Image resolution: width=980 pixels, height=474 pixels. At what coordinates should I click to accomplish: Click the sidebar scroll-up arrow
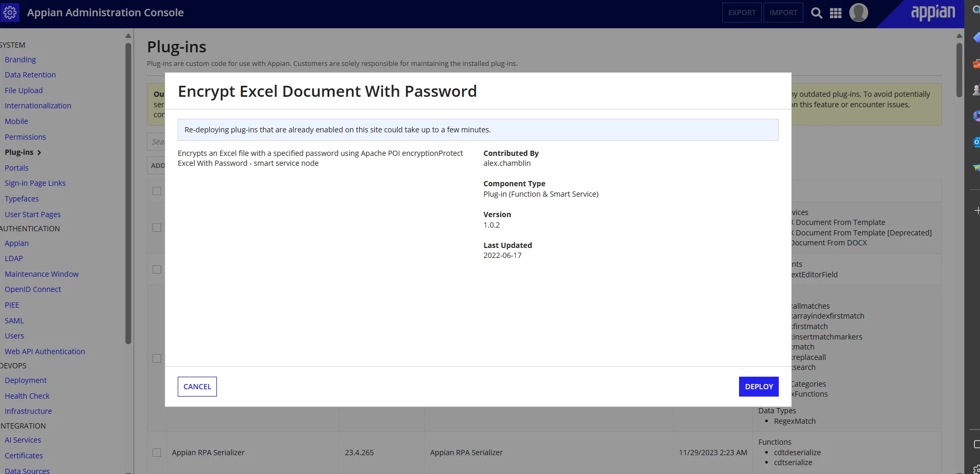[x=128, y=36]
